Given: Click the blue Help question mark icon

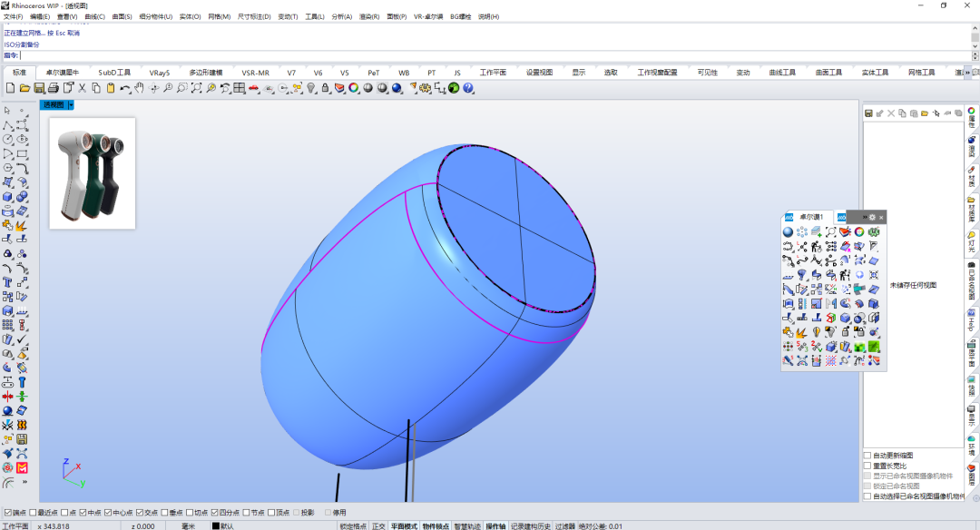Looking at the screenshot, I should coord(468,88).
